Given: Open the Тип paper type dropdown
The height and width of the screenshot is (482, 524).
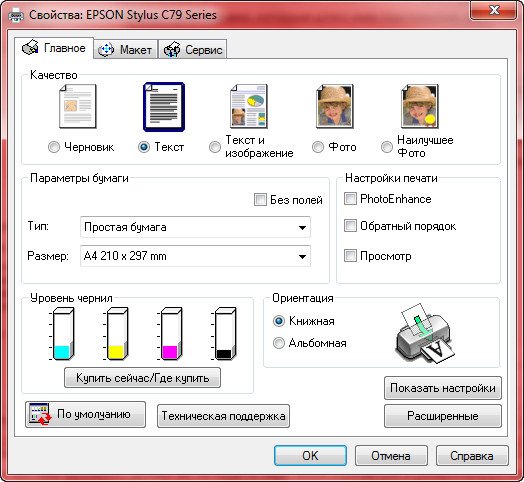Looking at the screenshot, I should click(x=195, y=227).
